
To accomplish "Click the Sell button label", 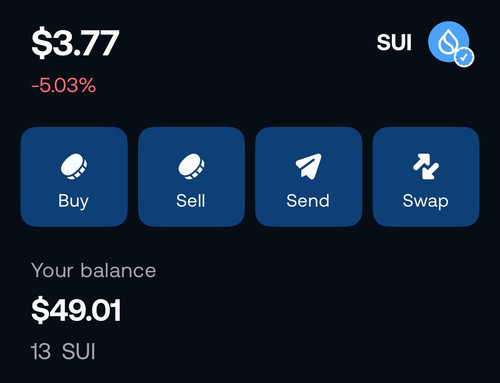I will point(191,201).
